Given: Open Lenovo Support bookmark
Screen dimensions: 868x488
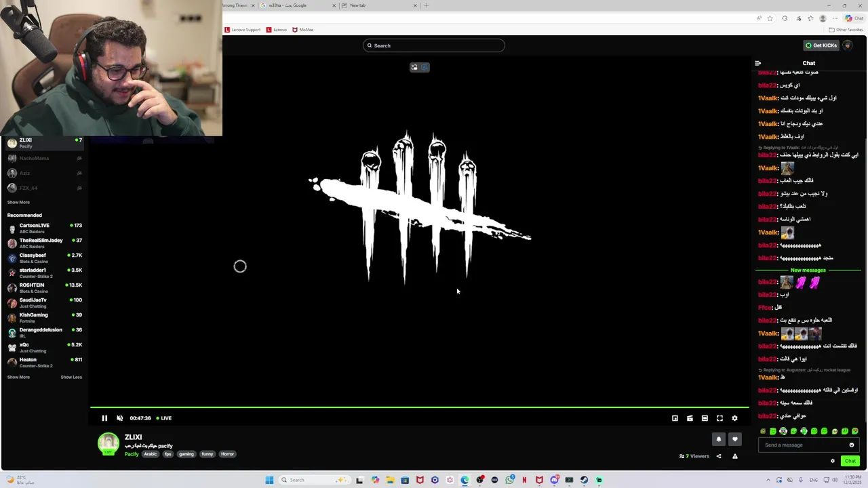Looking at the screenshot, I should pos(243,30).
